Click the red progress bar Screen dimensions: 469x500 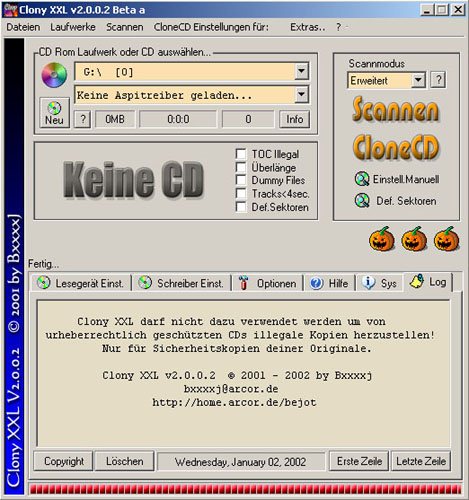[245, 489]
